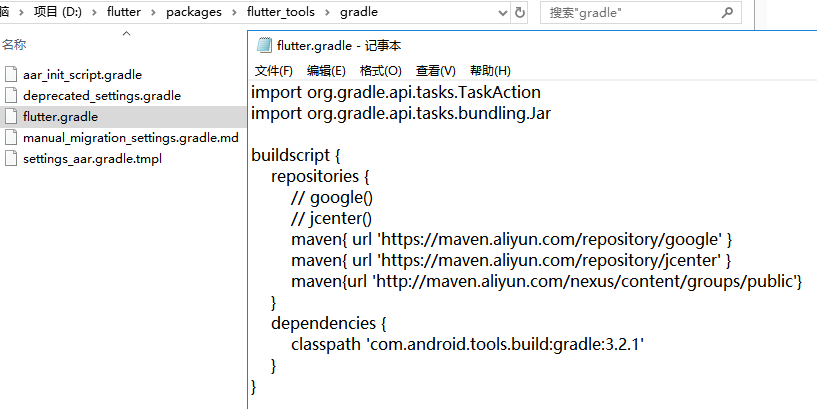Go to packages folder in breadcrumb
817x409 pixels.
point(194,12)
